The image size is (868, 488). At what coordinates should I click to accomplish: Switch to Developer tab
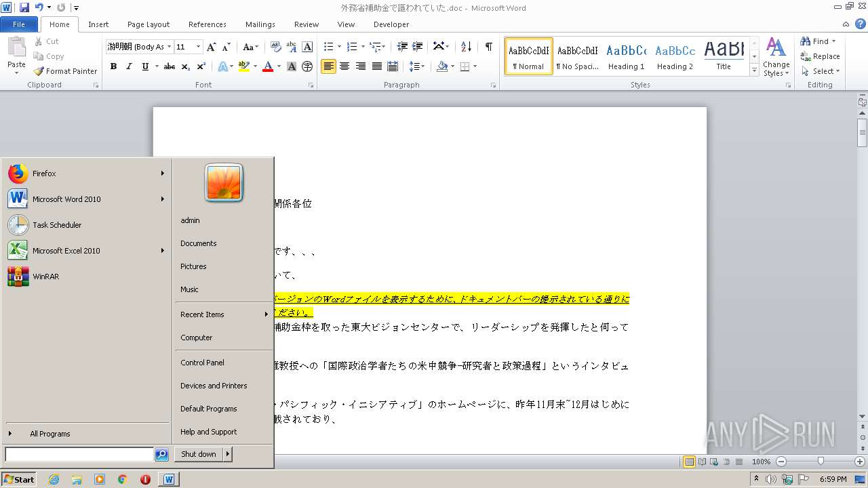pos(391,24)
